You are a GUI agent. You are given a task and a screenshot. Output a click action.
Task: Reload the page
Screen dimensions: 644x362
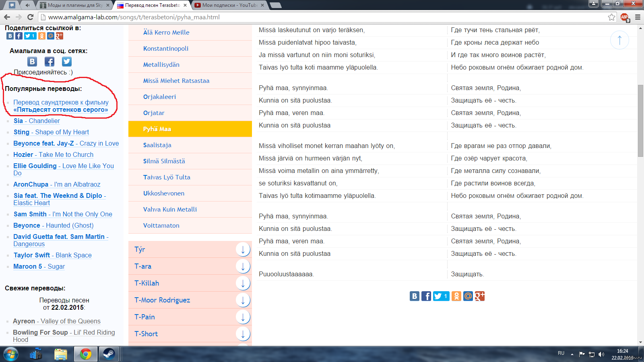30,17
